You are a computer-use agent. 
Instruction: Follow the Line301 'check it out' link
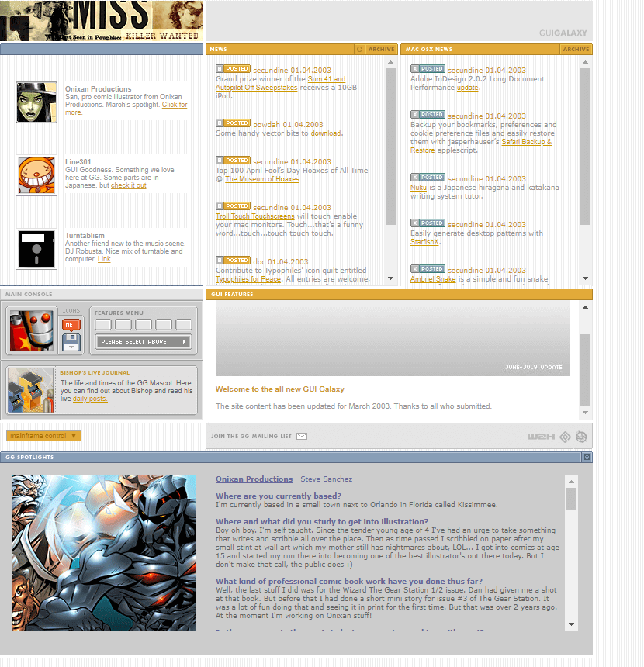pos(129,185)
